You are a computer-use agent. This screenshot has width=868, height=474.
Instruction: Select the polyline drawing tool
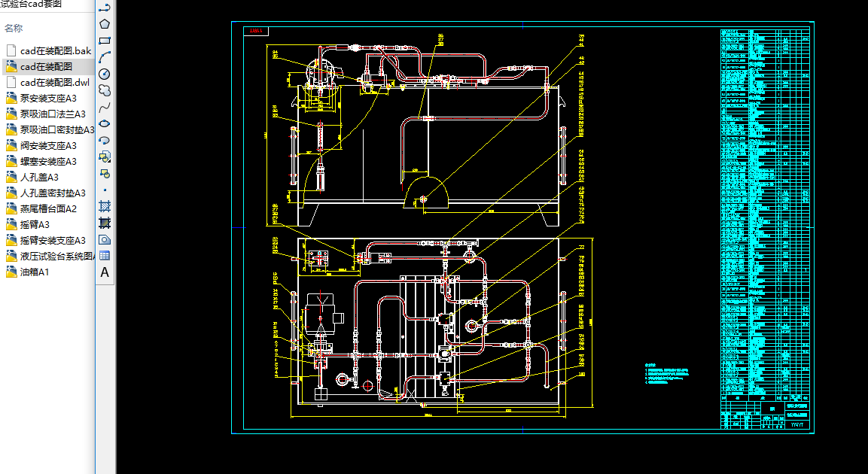click(x=105, y=8)
